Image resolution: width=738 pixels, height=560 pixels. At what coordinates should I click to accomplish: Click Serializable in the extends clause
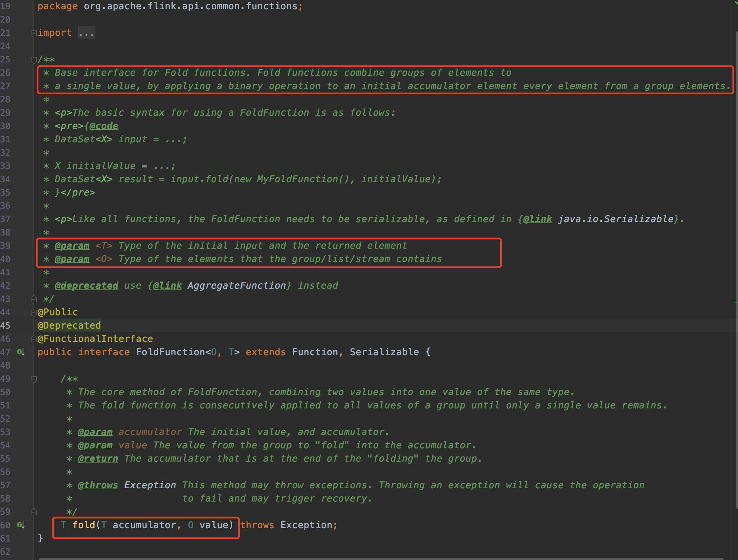384,352
